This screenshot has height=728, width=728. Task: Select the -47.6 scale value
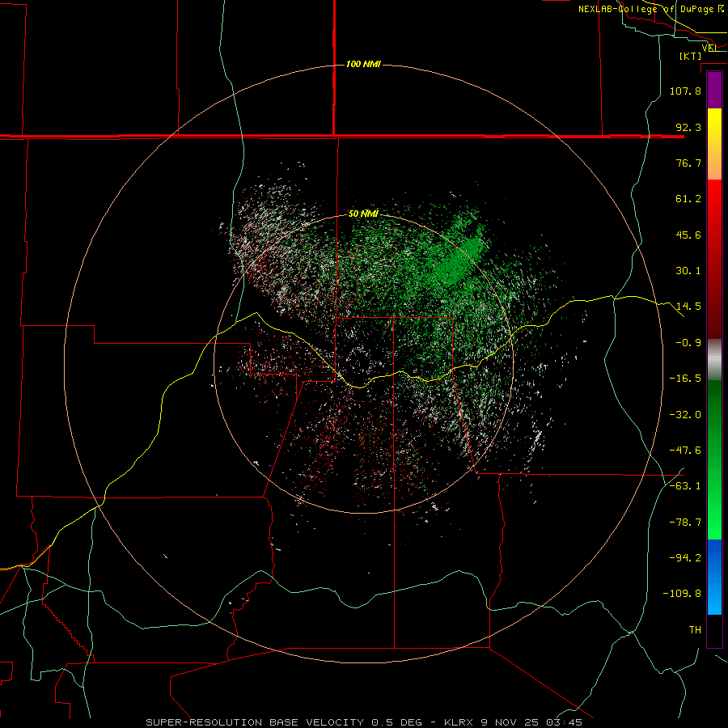pyautogui.click(x=685, y=451)
